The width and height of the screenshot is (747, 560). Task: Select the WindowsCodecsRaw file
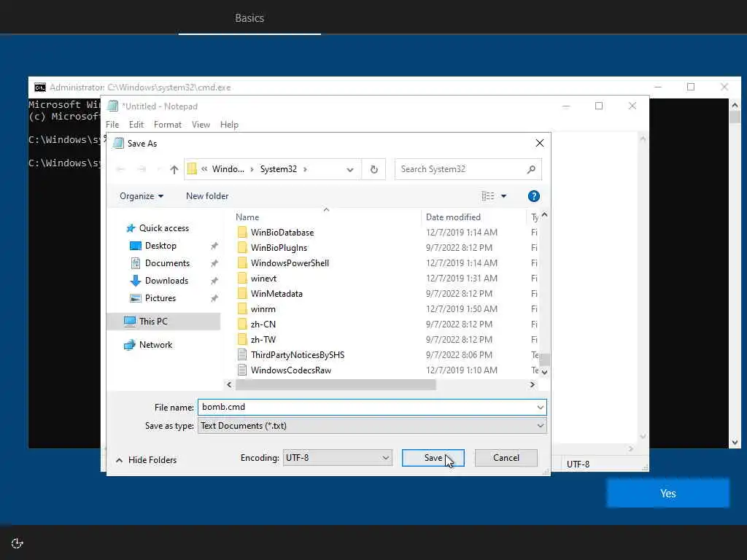pyautogui.click(x=290, y=370)
